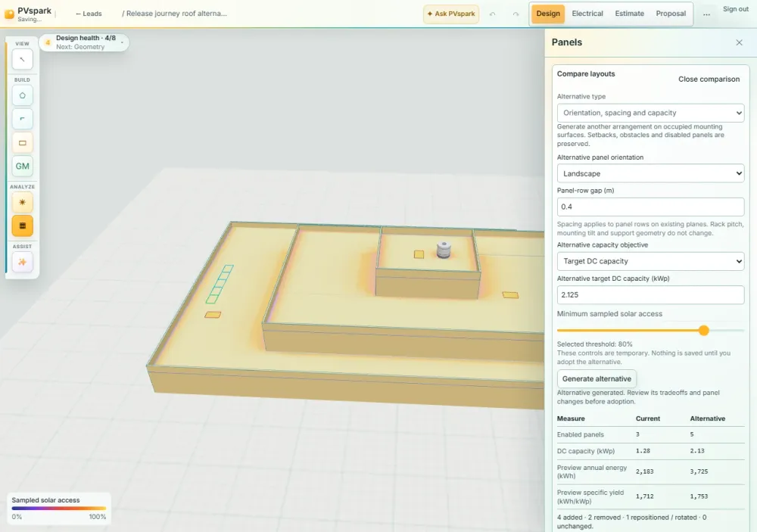Click the Compare layouts heading
Screen dimensions: 757x532
click(586, 74)
